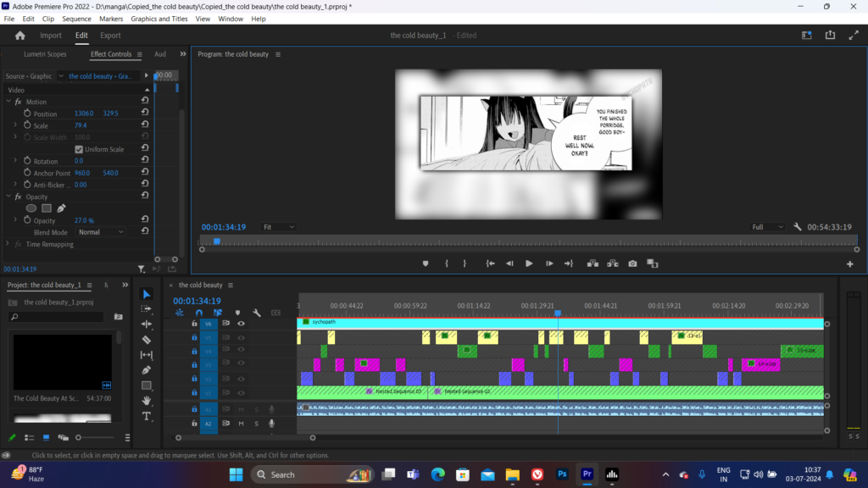Toggle lock on V6 track
The image size is (868, 488).
pyautogui.click(x=194, y=324)
